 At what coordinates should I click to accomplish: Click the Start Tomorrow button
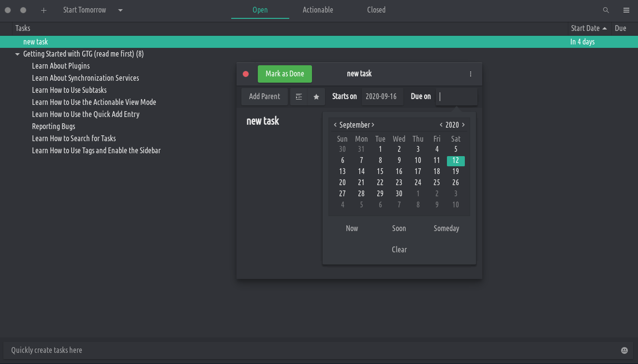coord(85,10)
